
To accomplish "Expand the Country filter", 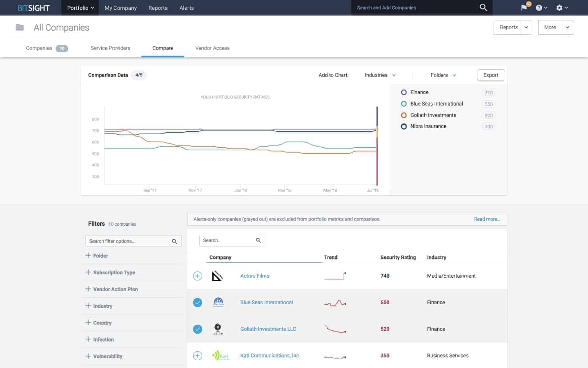I will (x=98, y=323).
